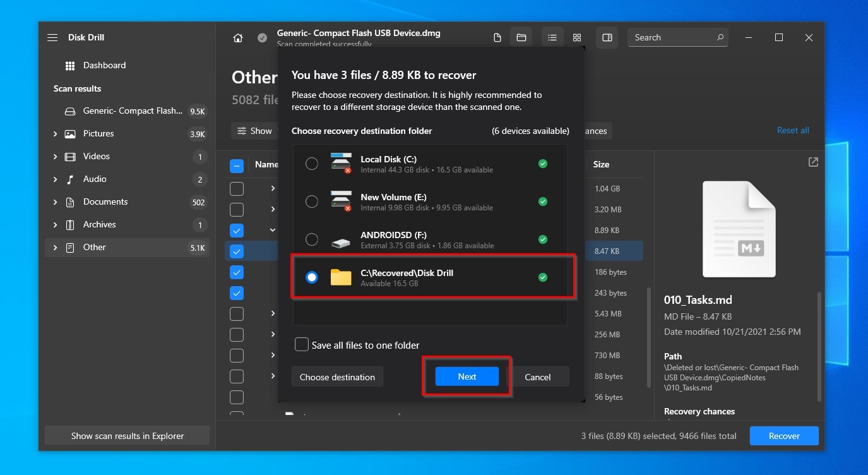This screenshot has height=475, width=868.
Task: Toggle the select-all header checkbox
Action: click(x=236, y=166)
